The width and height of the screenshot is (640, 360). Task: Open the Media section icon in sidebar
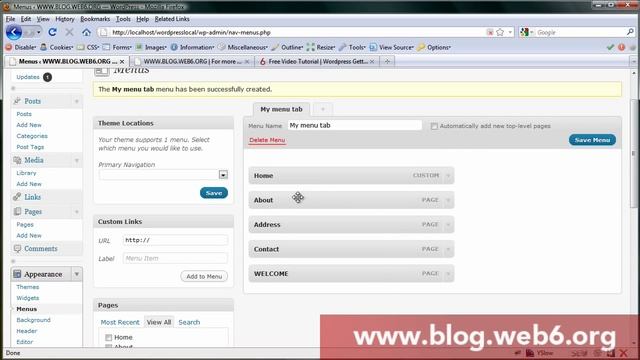click(x=17, y=160)
